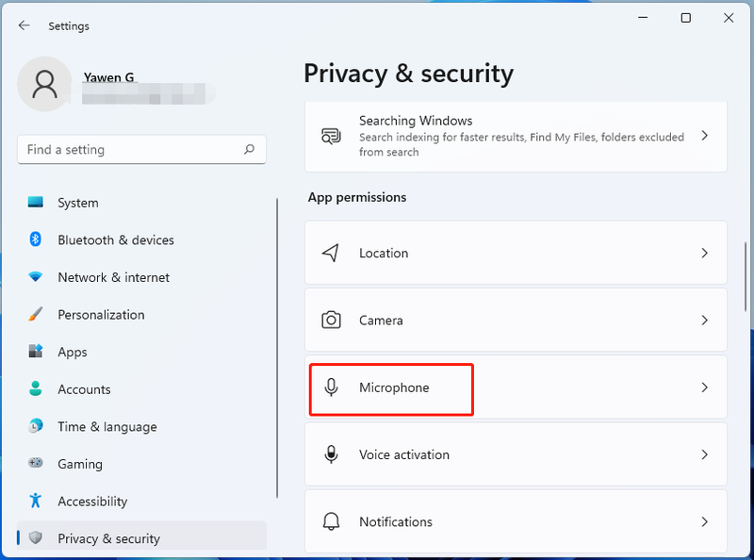Viewport: 754px width, 560px height.
Task: Click the Privacy & security page title
Action: point(408,74)
